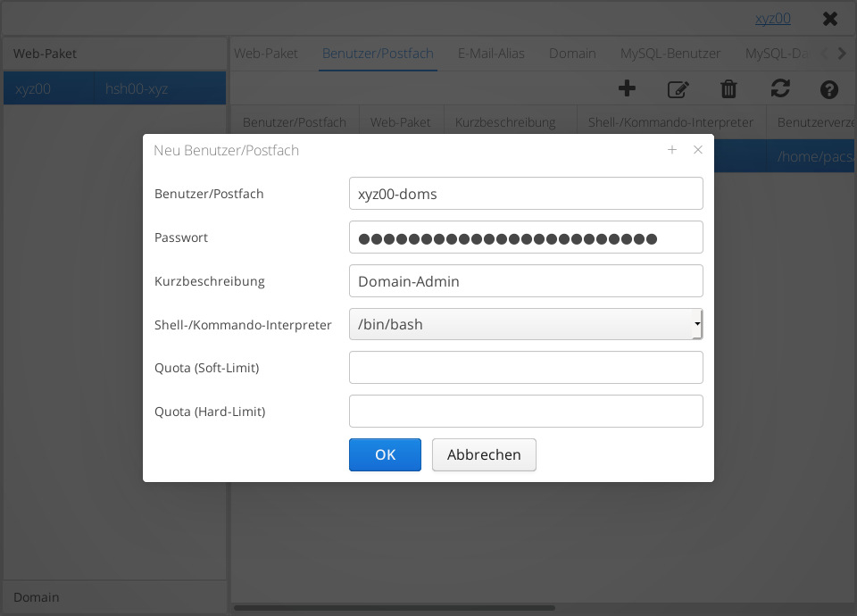
Task: Click the Quota (Soft-Limit) input field
Action: click(525, 368)
